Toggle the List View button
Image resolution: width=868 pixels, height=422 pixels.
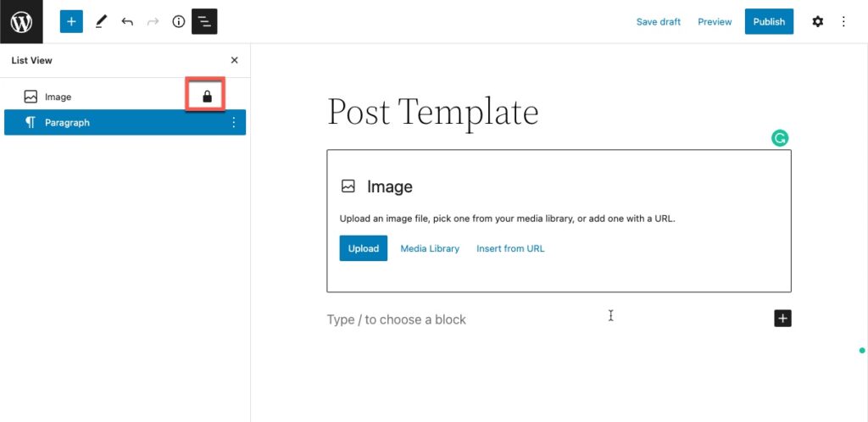coord(204,21)
